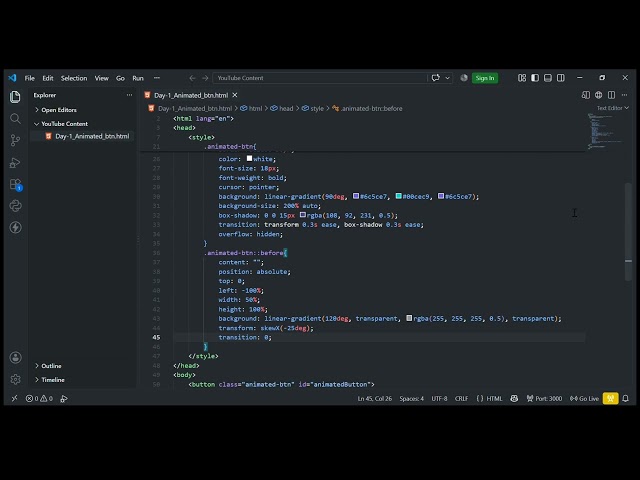Open the Search view icon
This screenshot has width=640, height=480.
point(15,119)
